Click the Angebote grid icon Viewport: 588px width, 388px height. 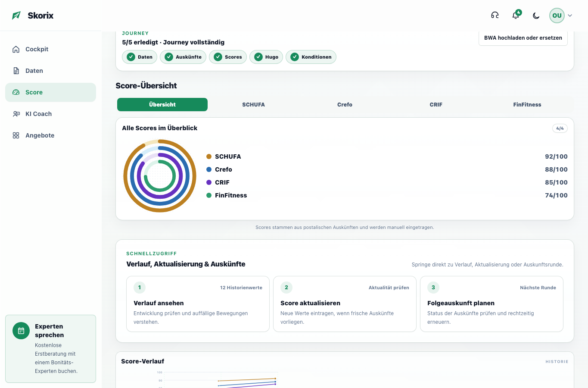point(16,135)
